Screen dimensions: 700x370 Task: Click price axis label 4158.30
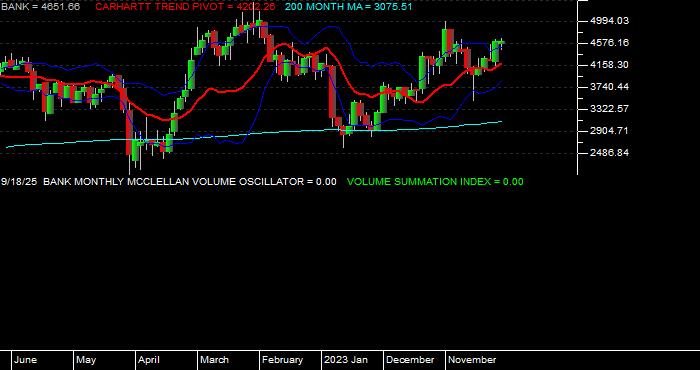(609, 65)
